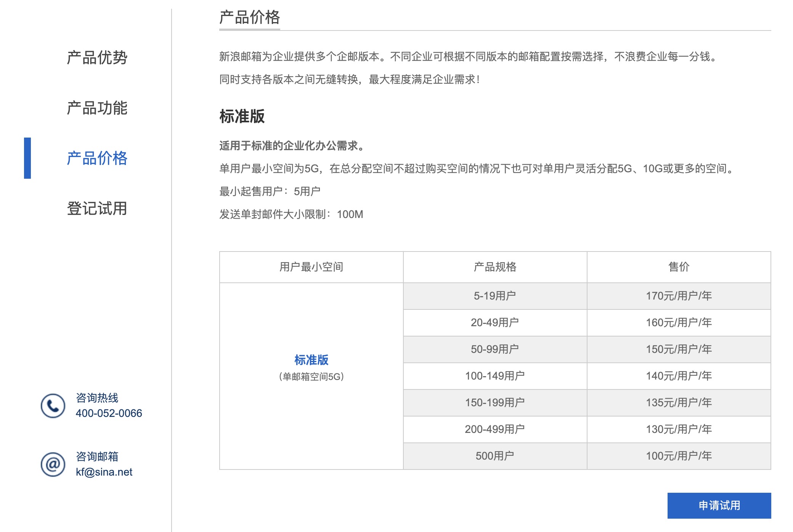Click the 50-99用户 cell

pyautogui.click(x=495, y=349)
